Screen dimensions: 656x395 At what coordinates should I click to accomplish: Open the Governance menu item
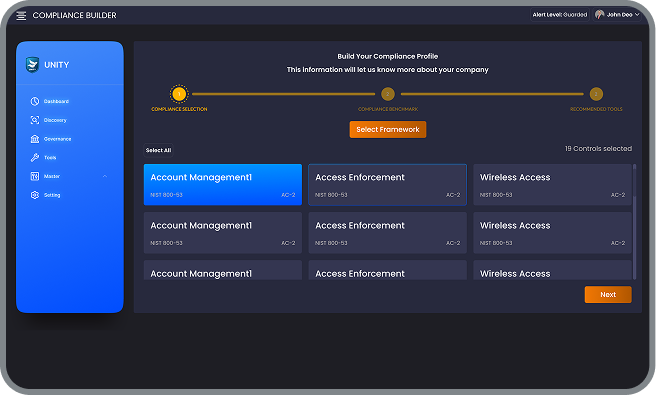57,139
